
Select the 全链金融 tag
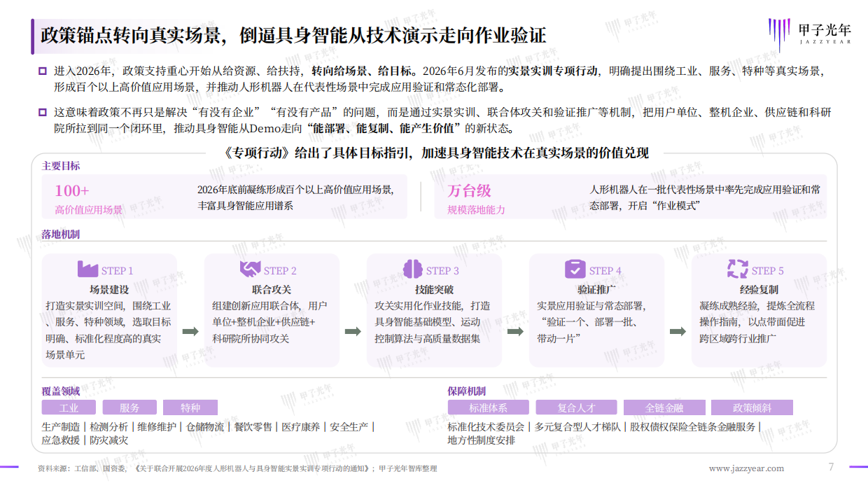coord(664,407)
